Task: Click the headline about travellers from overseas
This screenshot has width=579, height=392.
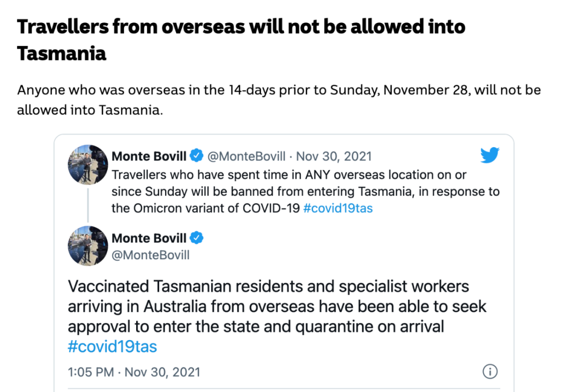Action: tap(241, 40)
